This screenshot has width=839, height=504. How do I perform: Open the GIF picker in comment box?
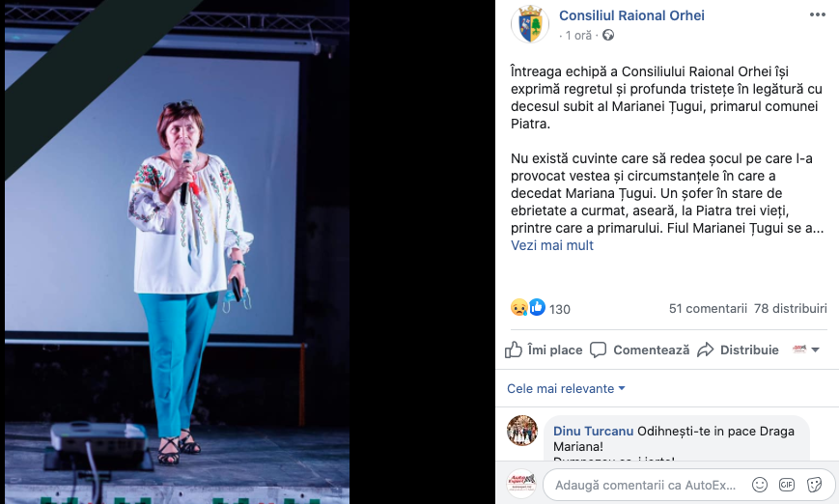coord(787,485)
